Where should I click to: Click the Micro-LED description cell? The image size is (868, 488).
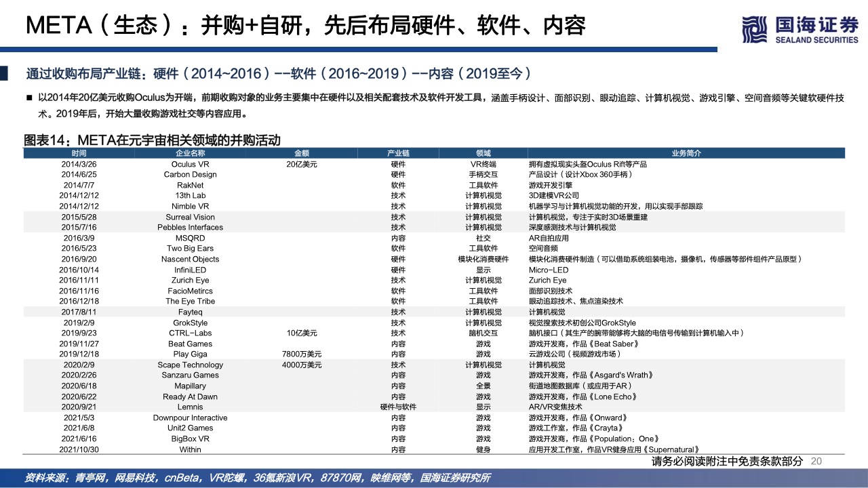[547, 270]
